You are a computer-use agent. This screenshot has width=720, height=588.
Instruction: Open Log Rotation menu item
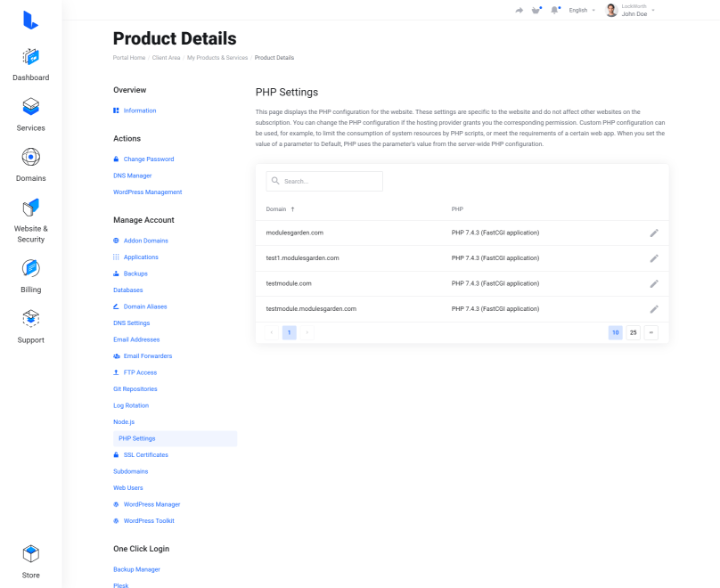point(131,405)
